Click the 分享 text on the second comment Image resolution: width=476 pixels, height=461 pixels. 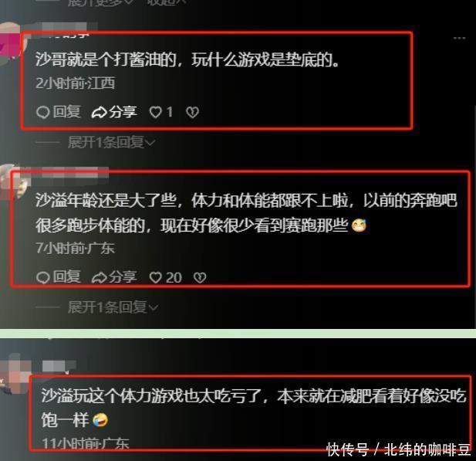point(123,277)
